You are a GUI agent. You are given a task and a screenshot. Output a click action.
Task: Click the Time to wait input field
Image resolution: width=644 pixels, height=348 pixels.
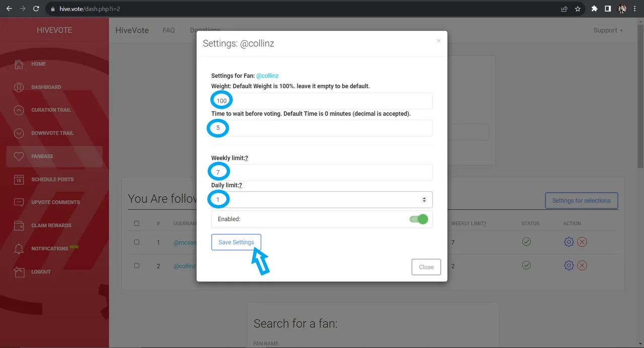(322, 128)
